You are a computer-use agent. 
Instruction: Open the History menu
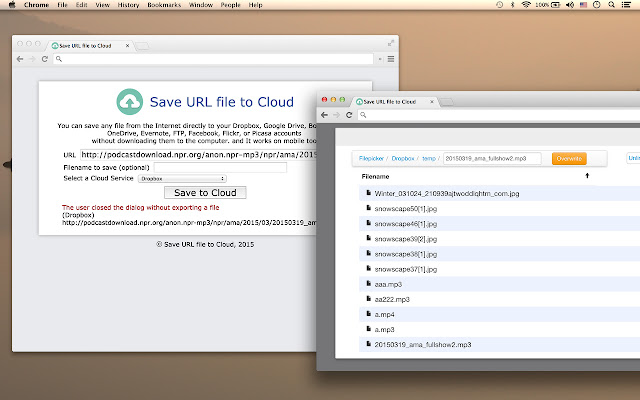click(128, 5)
